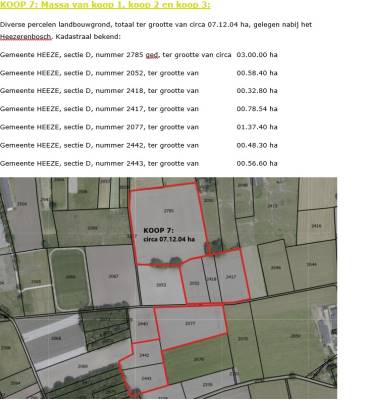Click the "circa 07.12.04 ha" map label
Viewport: 369px width, 400px height.
point(169,239)
